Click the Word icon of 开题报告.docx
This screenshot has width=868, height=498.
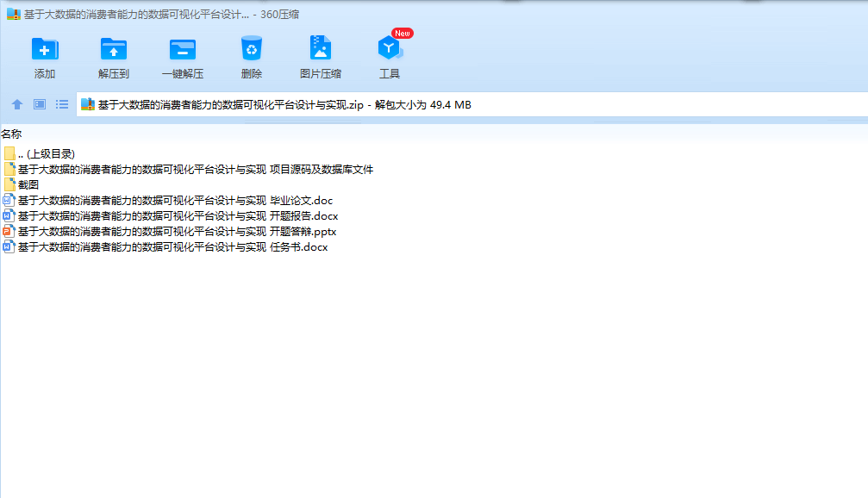pos(9,215)
